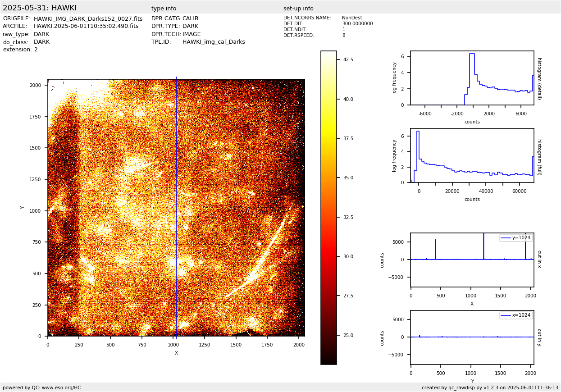Click the DPR.CATG value CALIB
Image resolution: width=561 pixels, height=392 pixels.
(190, 19)
